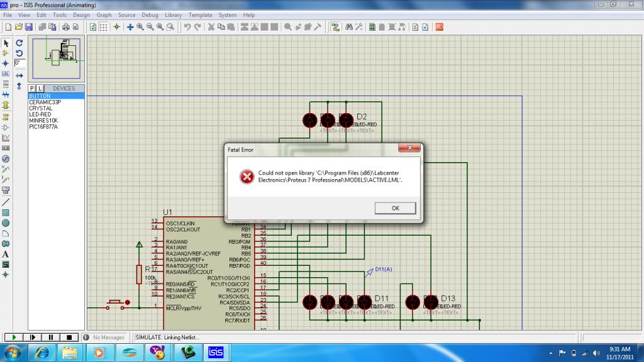
Task: Click the Search and tag binoculars icon
Action: pos(349,27)
